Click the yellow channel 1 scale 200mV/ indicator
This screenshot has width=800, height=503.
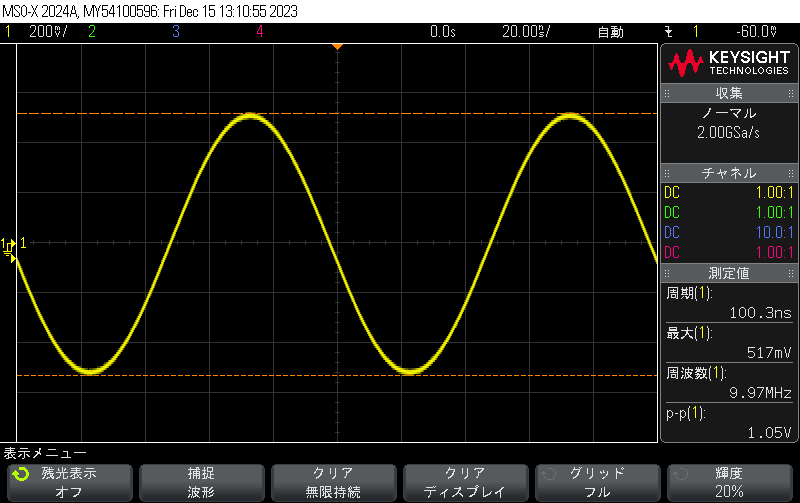46,31
